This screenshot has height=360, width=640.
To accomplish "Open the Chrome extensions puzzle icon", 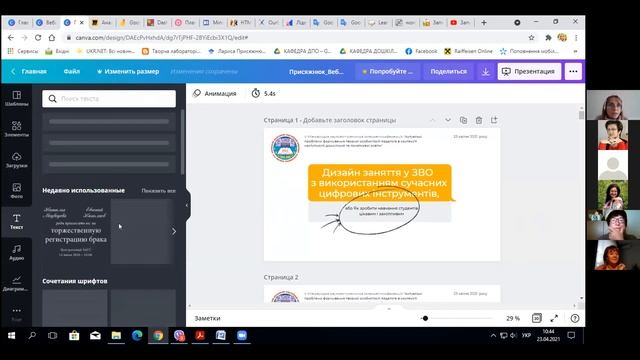I will click(548, 38).
